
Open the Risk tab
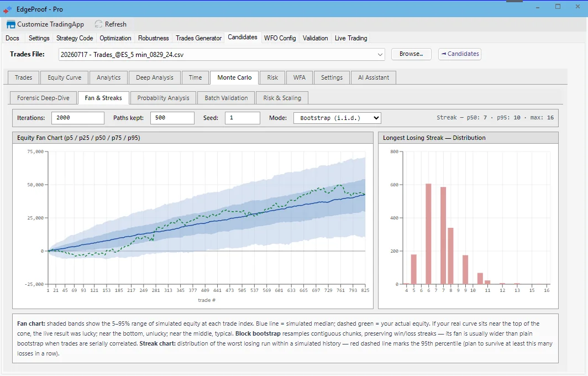(272, 77)
